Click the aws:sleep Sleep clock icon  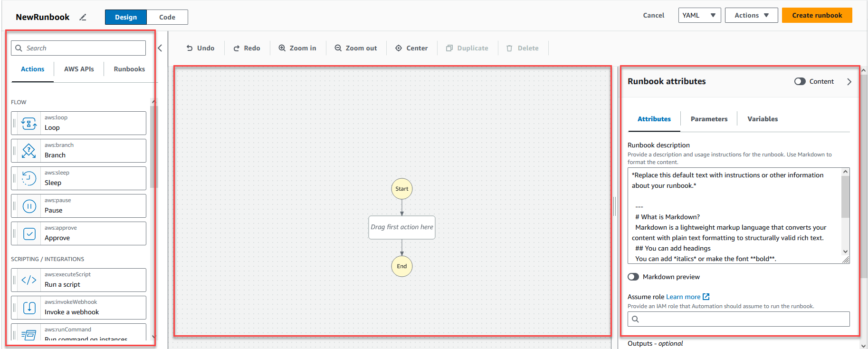click(x=29, y=178)
